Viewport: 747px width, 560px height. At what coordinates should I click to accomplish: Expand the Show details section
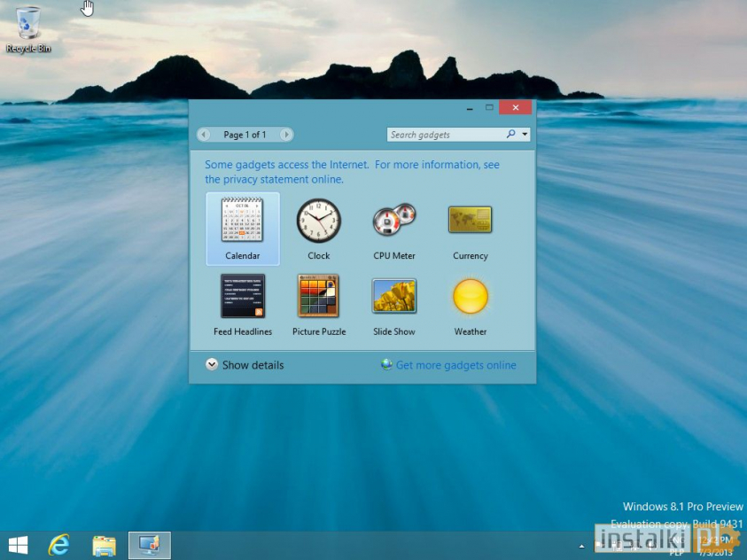click(244, 364)
